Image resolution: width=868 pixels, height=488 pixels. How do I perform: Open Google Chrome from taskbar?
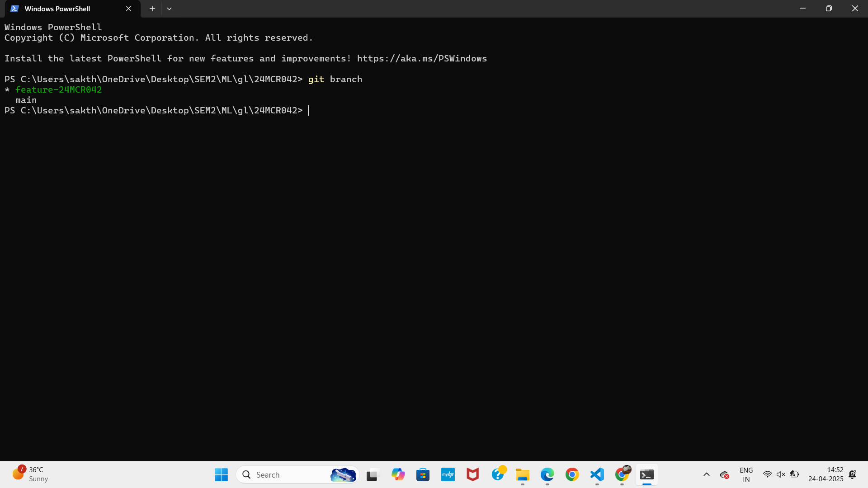click(572, 474)
